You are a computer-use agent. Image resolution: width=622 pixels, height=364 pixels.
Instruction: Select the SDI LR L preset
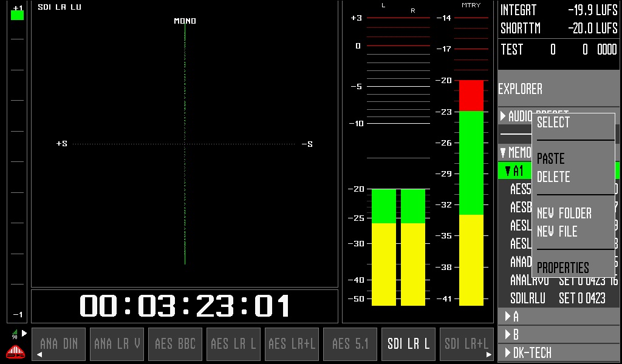(409, 344)
